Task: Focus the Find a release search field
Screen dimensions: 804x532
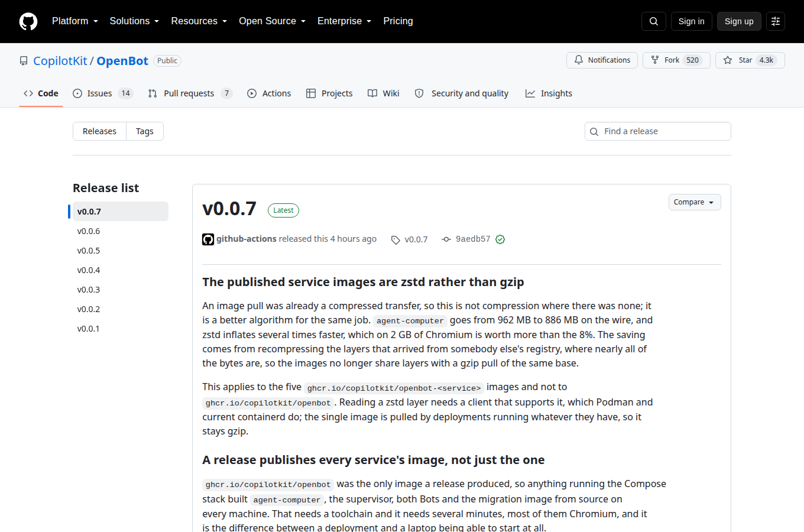Action: pyautogui.click(x=658, y=131)
